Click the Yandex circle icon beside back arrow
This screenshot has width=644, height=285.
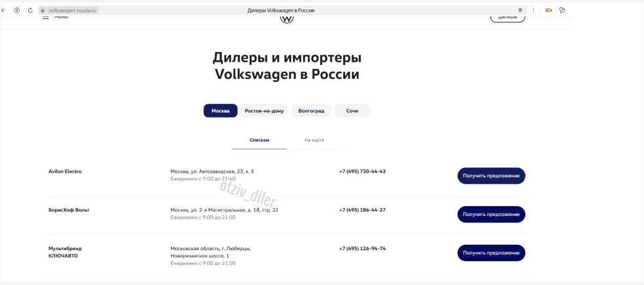click(17, 11)
